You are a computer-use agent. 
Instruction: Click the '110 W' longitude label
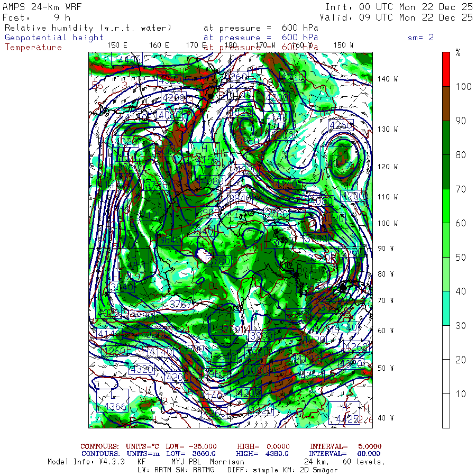coord(387,197)
